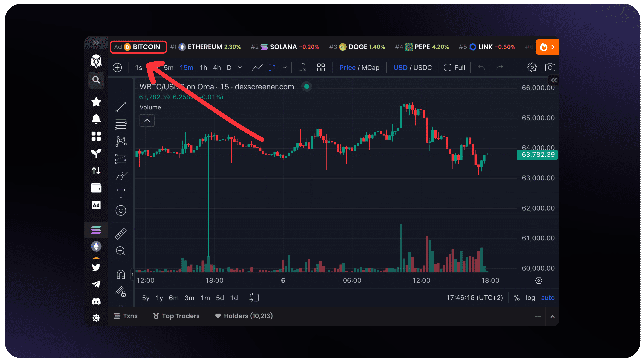The height and width of the screenshot is (362, 644).
Task: Take a chart snapshot with camera icon
Action: (x=550, y=67)
